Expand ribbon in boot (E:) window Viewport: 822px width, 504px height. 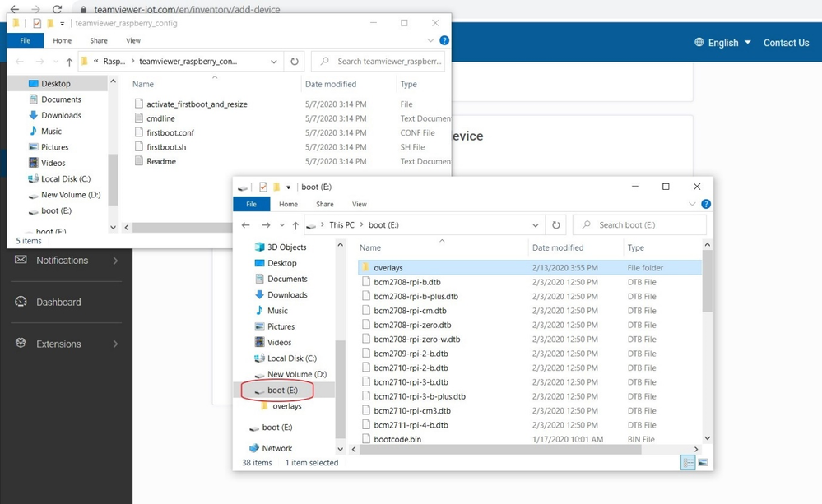[x=692, y=205]
